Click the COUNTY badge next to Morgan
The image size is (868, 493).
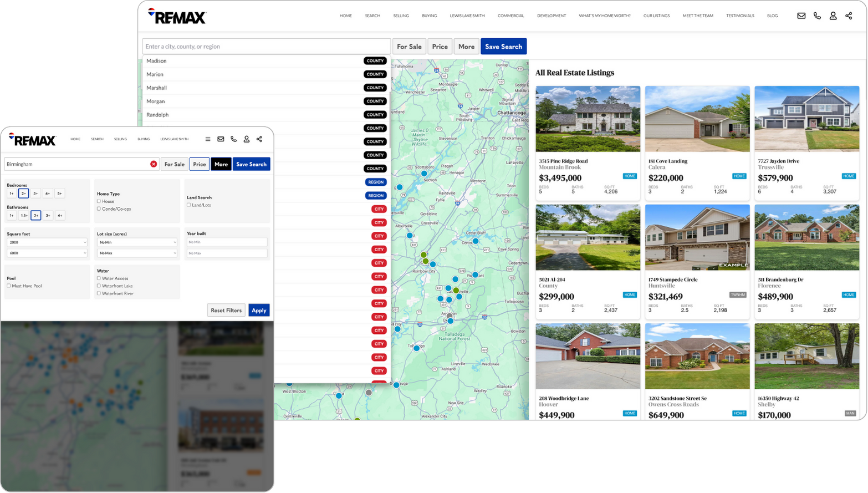[x=375, y=101]
